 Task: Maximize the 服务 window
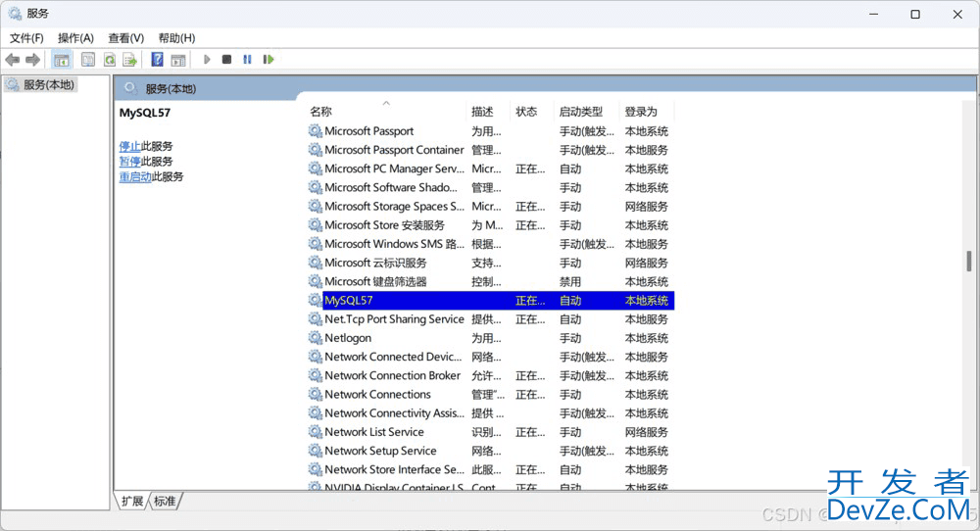[915, 14]
